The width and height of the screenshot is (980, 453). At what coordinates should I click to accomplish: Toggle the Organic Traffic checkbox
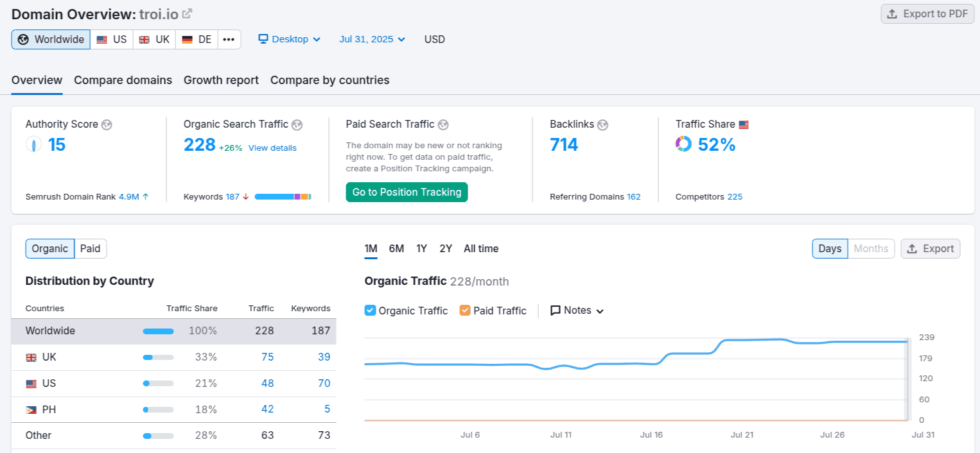point(370,311)
